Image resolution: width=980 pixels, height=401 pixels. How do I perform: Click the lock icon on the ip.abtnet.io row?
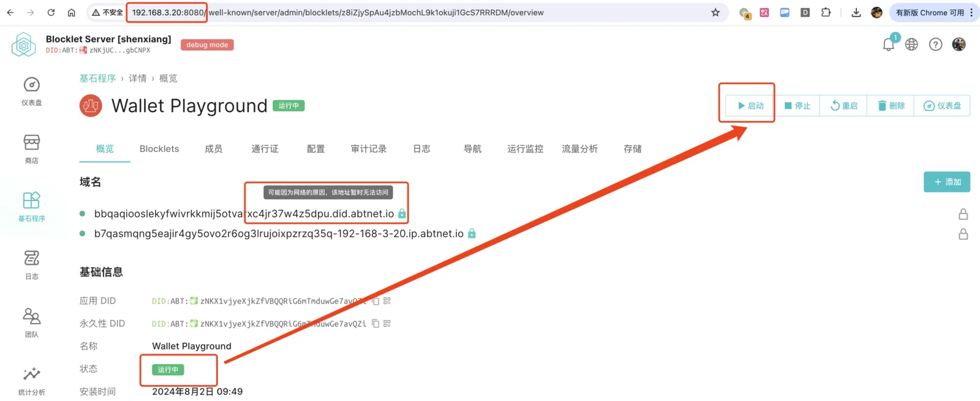tap(963, 234)
